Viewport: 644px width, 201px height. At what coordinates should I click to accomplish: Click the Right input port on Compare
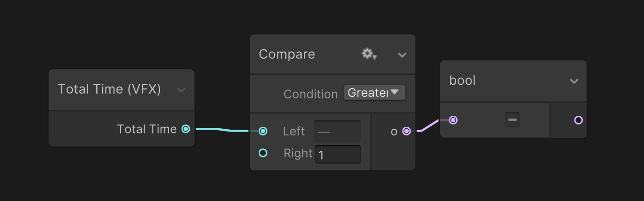[263, 153]
